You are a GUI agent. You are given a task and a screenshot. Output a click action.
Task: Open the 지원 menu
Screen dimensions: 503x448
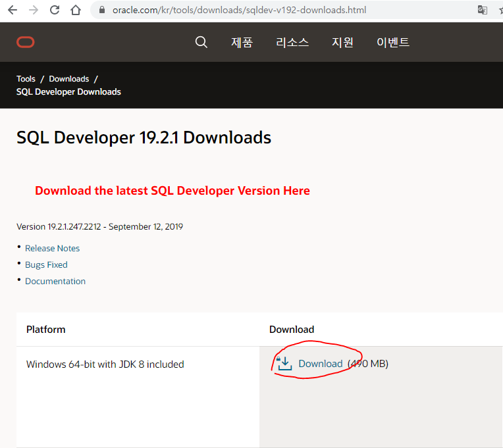[342, 42]
